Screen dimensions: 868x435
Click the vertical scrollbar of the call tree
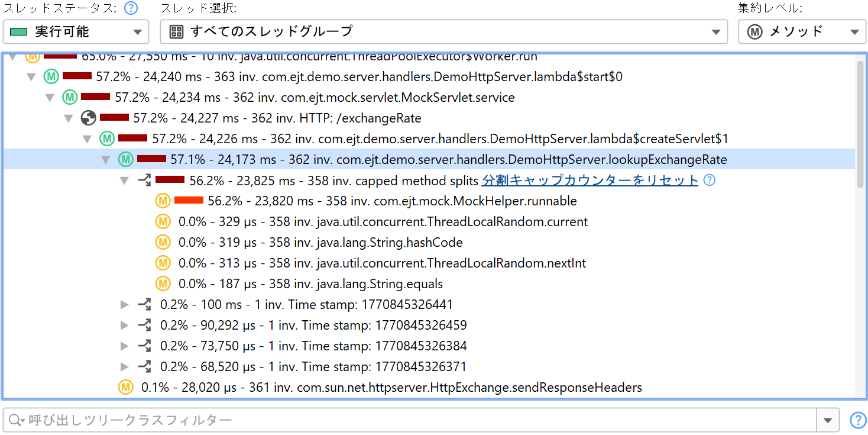click(x=860, y=124)
